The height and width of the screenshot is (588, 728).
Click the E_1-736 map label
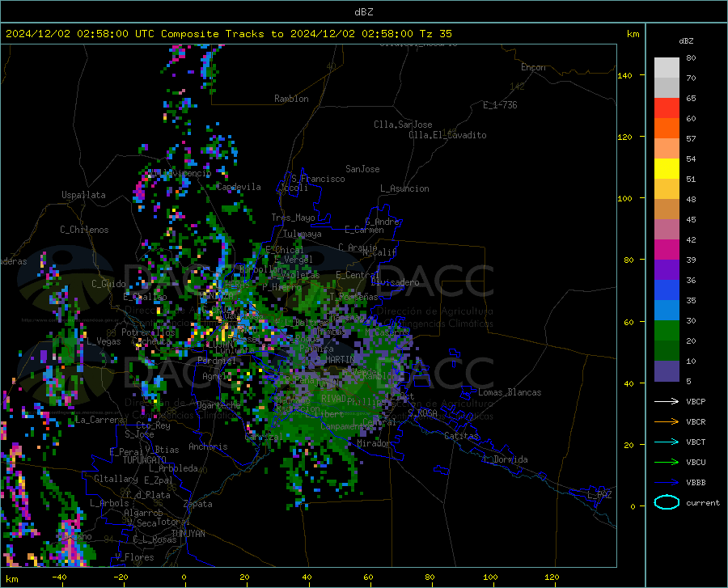[500, 105]
